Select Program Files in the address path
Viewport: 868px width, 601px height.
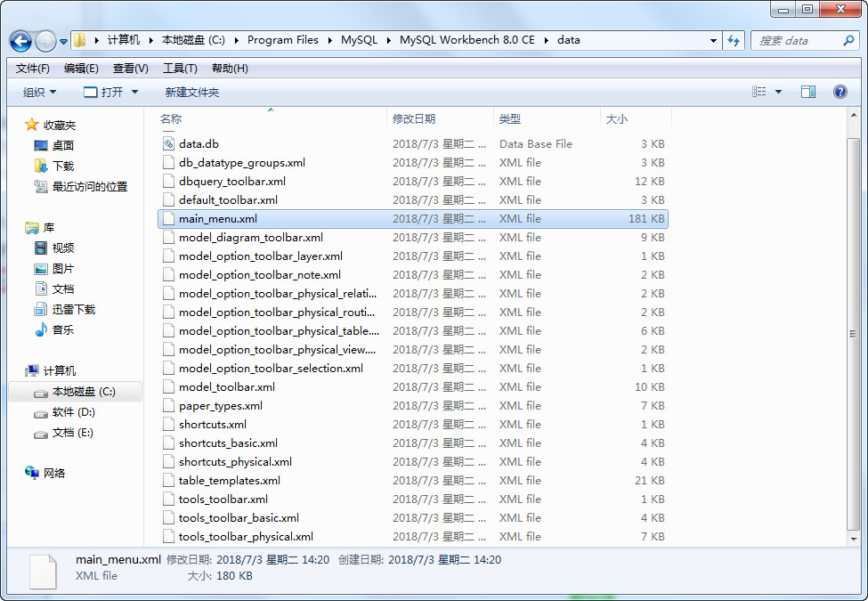283,40
